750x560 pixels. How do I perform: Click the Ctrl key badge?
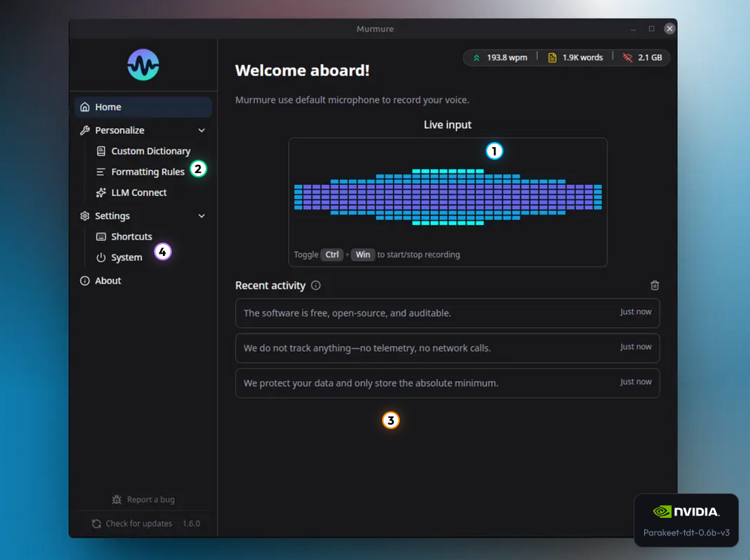coord(332,254)
